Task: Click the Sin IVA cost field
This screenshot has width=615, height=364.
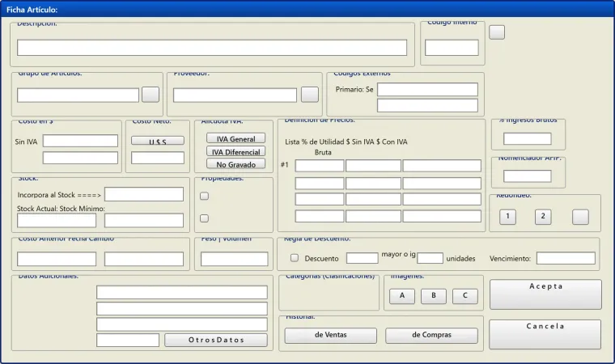Action: coord(80,141)
